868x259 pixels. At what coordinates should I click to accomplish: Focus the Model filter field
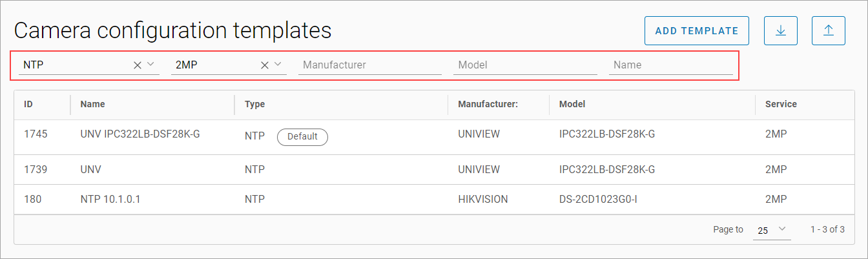click(524, 65)
